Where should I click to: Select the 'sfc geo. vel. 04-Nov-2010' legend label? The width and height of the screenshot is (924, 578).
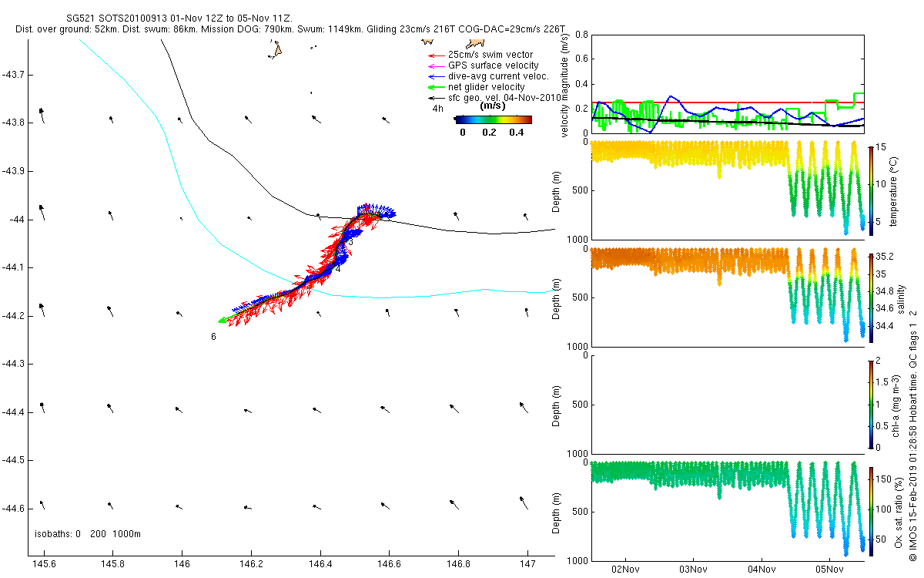[506, 98]
